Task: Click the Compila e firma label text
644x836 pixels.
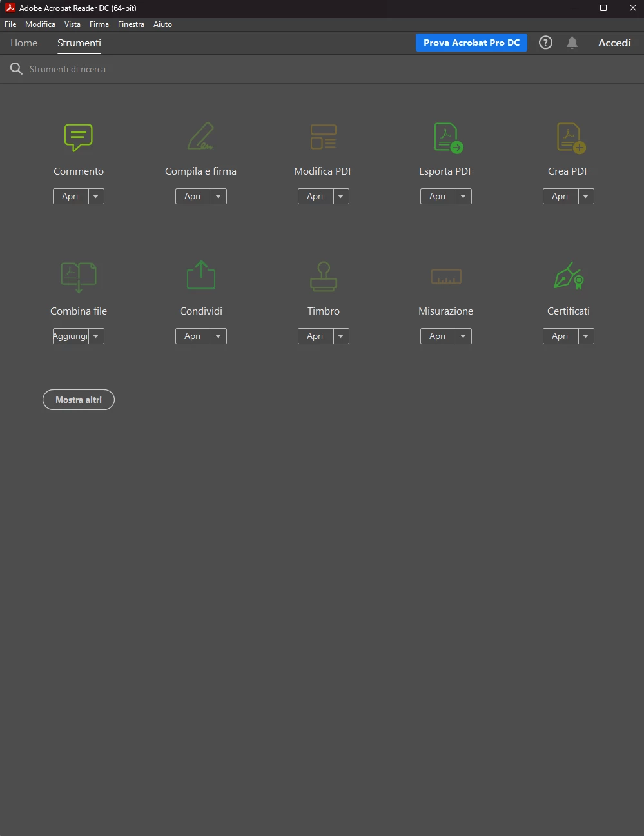Action: (200, 171)
